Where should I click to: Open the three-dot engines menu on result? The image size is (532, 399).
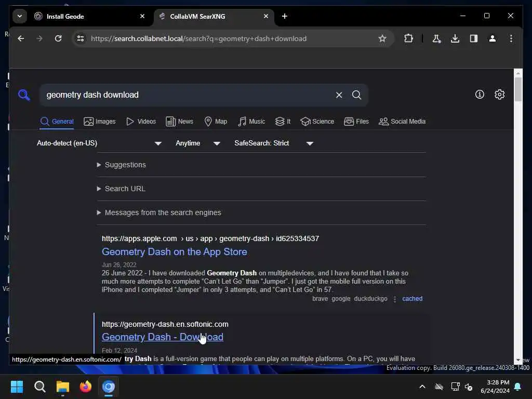click(x=395, y=299)
